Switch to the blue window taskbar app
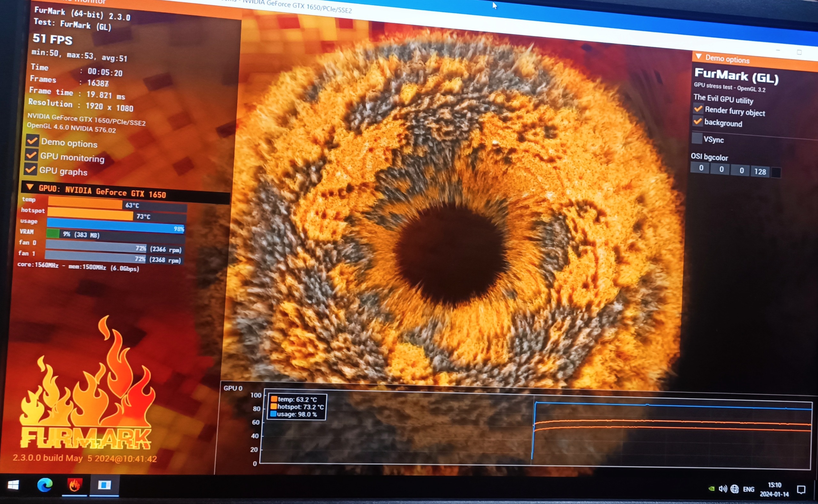The width and height of the screenshot is (818, 504). (104, 485)
